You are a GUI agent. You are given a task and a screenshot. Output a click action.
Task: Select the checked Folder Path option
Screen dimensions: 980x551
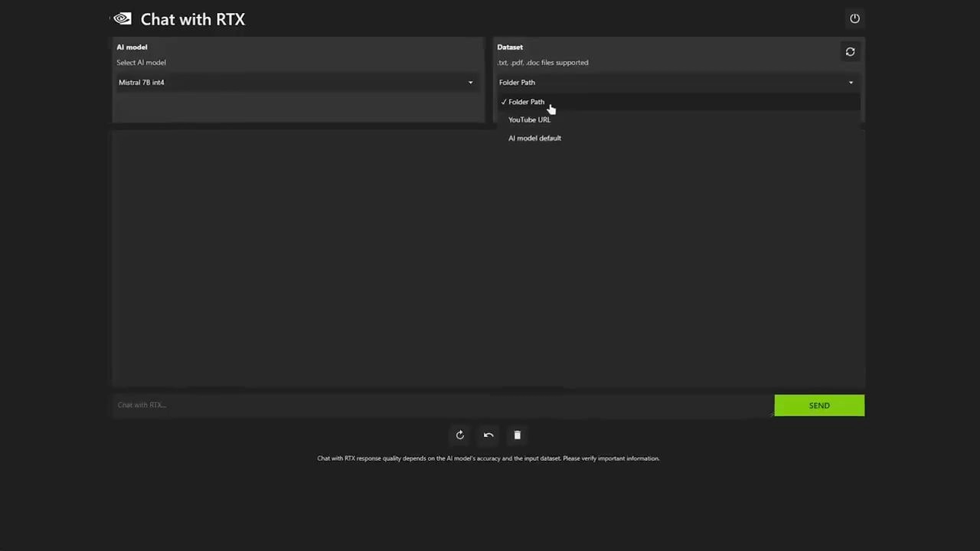678,102
